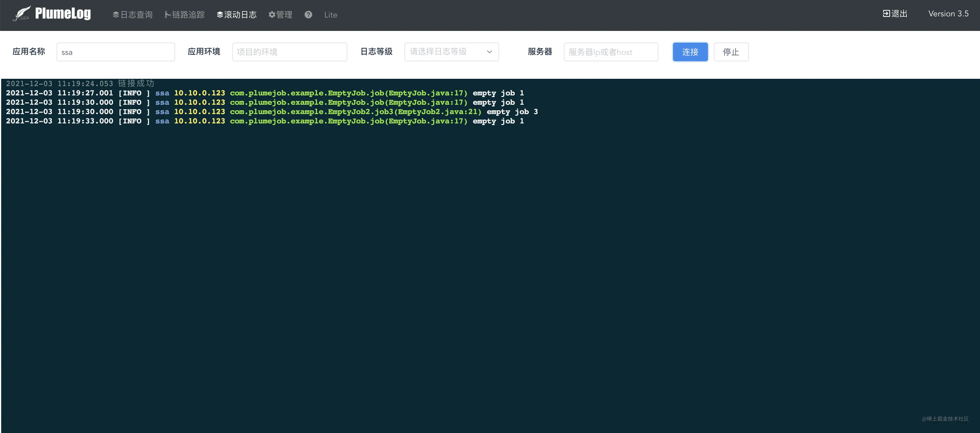Click the 链接成功 connection success log line

tap(80, 83)
